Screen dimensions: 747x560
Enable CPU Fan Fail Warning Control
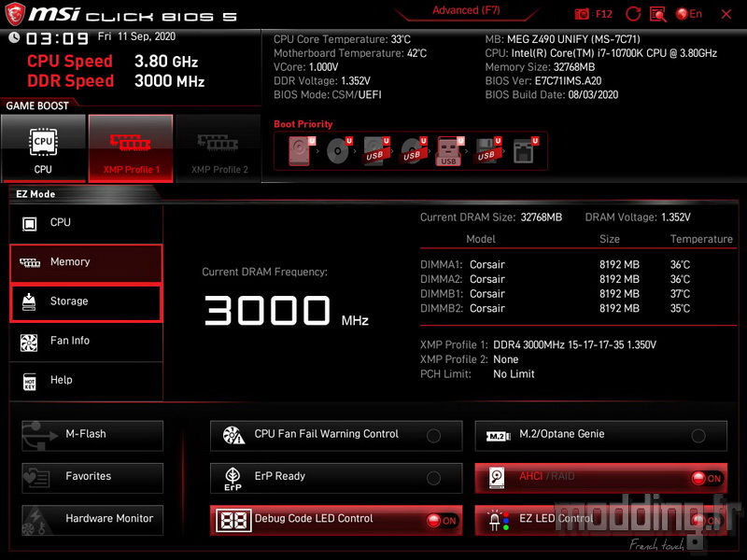(336, 436)
